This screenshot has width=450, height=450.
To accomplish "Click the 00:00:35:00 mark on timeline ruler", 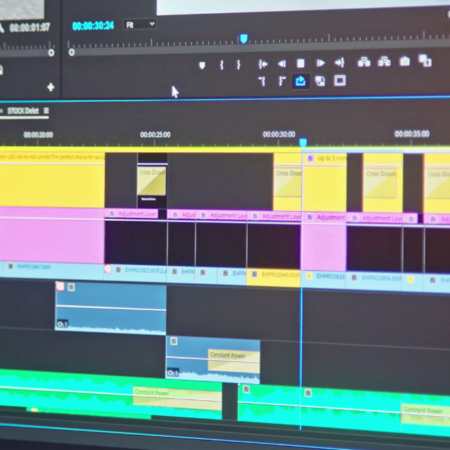I will pyautogui.click(x=412, y=134).
